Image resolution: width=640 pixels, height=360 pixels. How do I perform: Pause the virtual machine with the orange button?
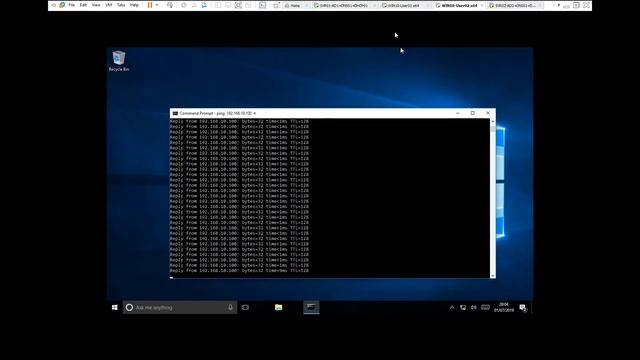(150, 5)
